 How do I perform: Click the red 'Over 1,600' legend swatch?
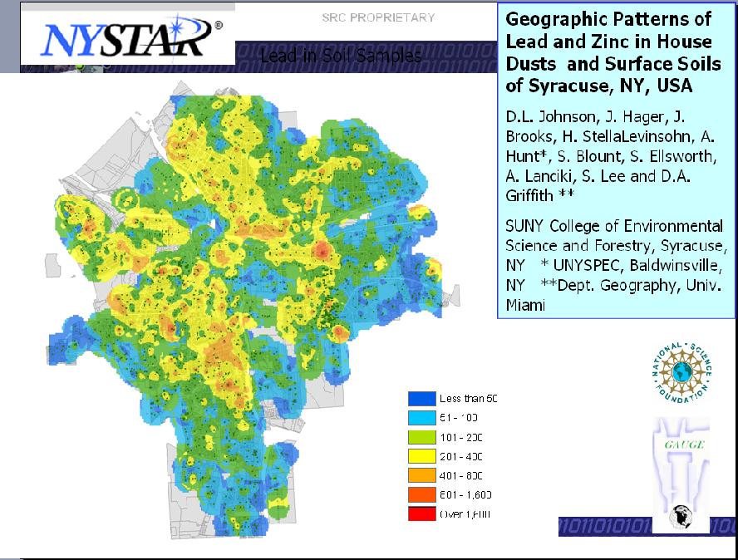coord(421,513)
